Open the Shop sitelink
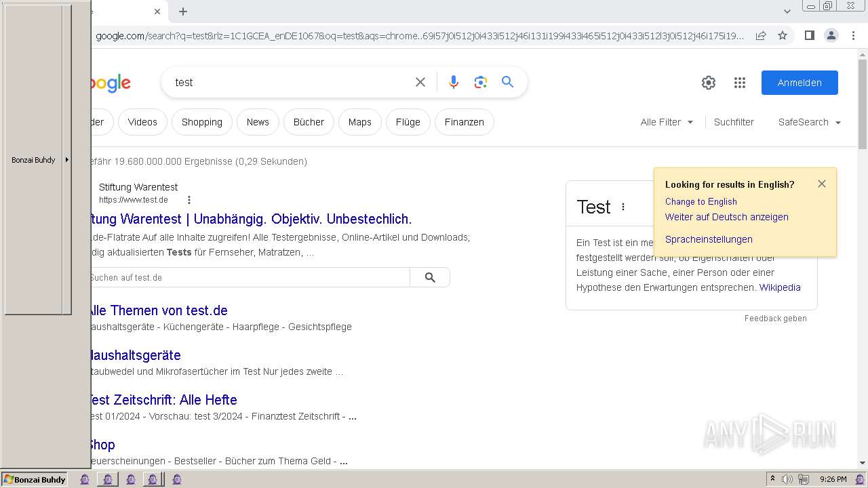Viewport: 868px width, 488px height. [102, 445]
